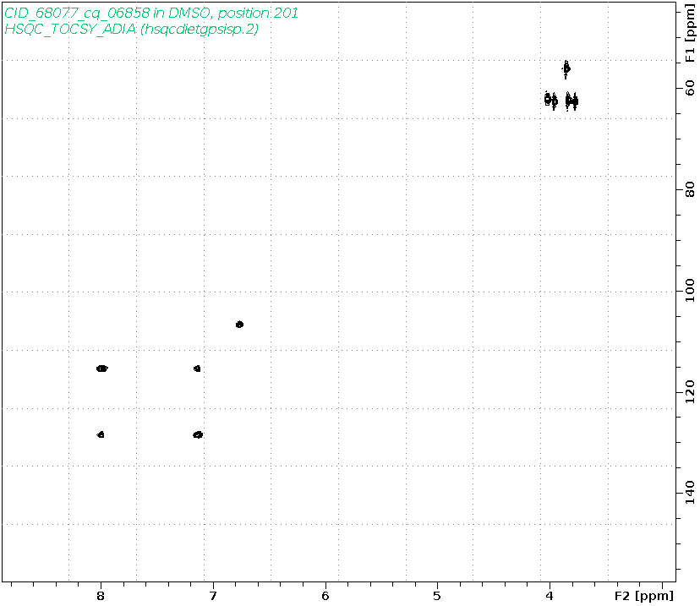Click the '120' tick label on F1 axis
Image resolution: width=700 pixels, height=606 pixels.
pyautogui.click(x=690, y=391)
